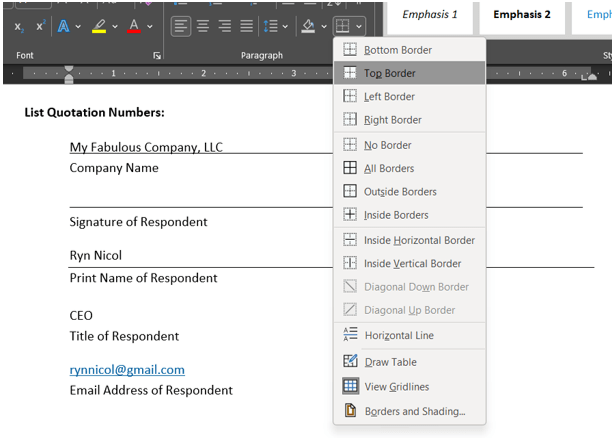Choose Top Border from borders menu
This screenshot has height=442, width=612.
[389, 73]
